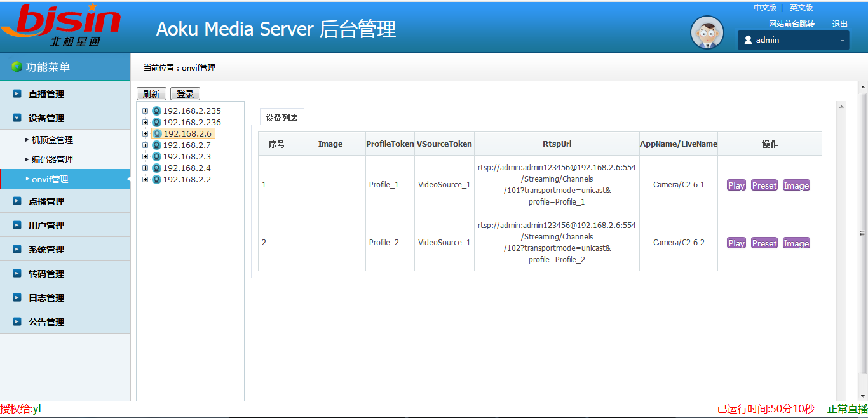Click camera icon of 192.168.2.4
The width and height of the screenshot is (868, 418).
click(157, 168)
